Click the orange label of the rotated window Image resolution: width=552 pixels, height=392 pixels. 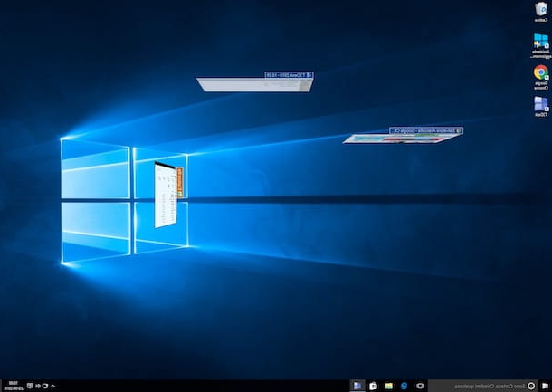point(179,183)
